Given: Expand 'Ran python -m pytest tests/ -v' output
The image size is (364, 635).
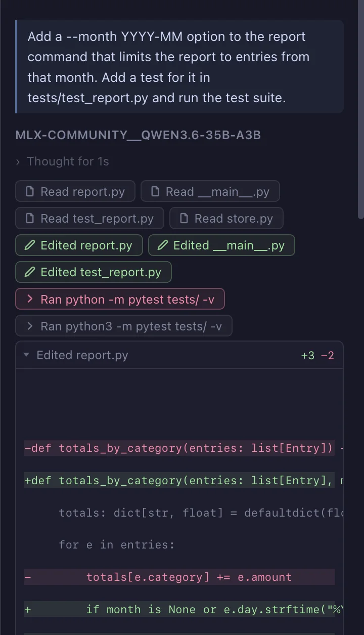Looking at the screenshot, I should pos(120,300).
